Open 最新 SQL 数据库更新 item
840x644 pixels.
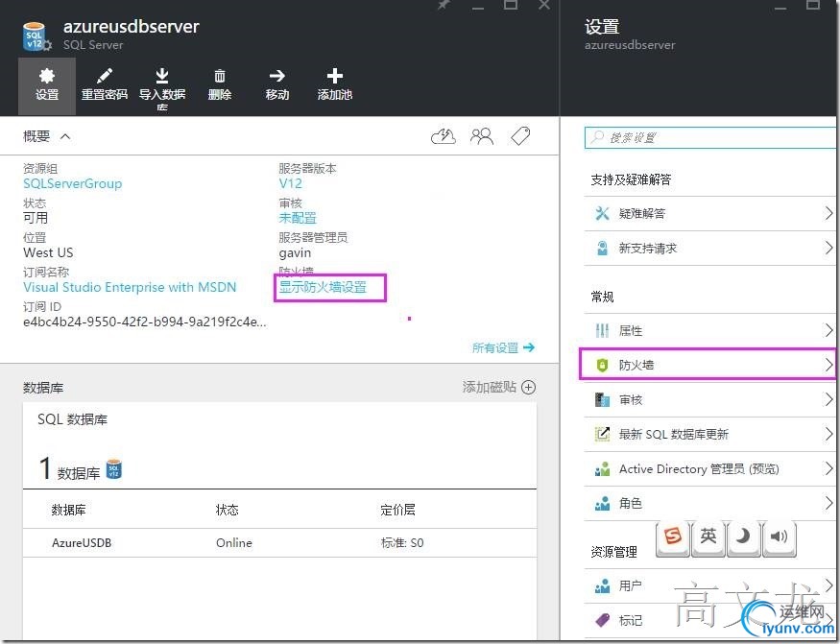click(709, 434)
